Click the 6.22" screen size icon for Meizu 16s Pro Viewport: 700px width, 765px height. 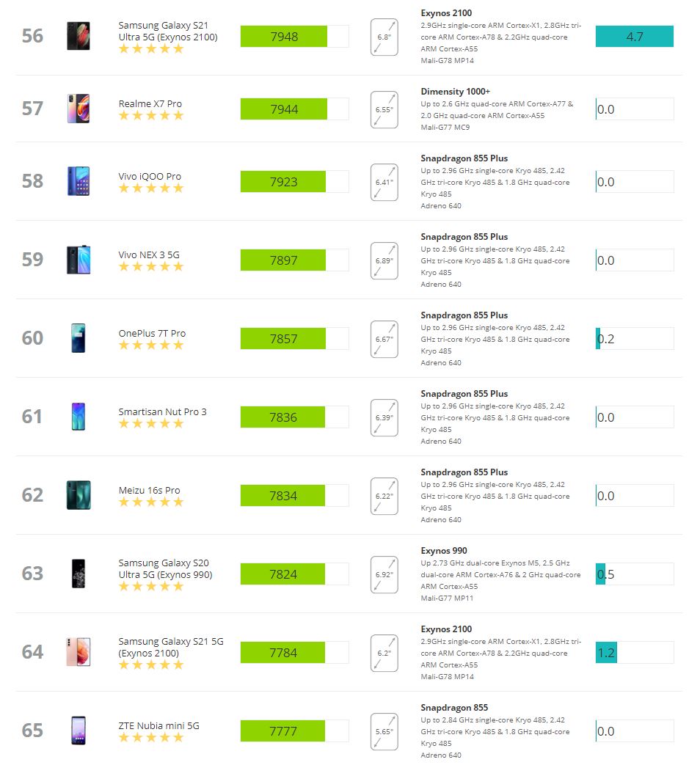click(384, 496)
